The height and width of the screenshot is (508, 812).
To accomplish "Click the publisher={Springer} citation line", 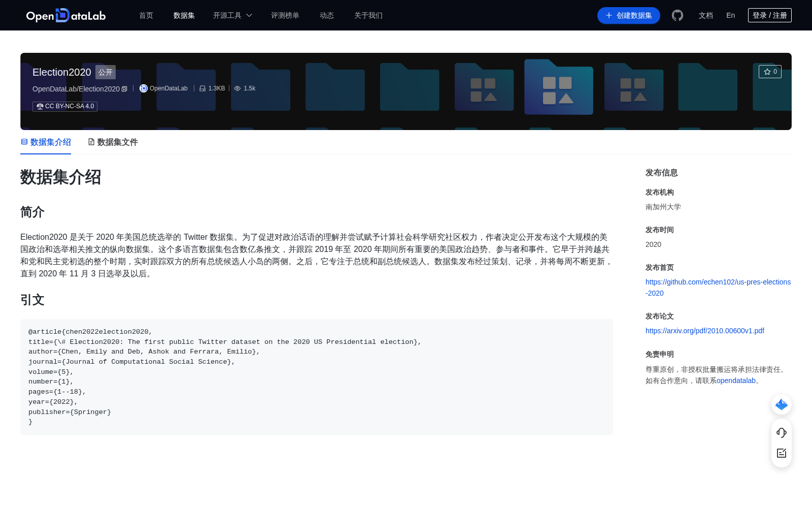I will coord(70,412).
